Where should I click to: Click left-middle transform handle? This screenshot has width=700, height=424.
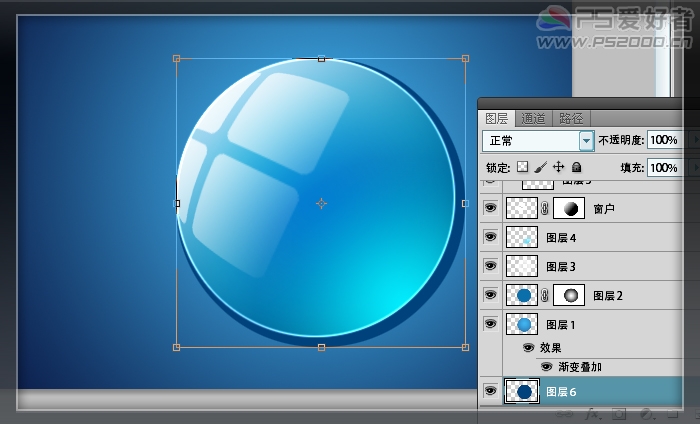tap(177, 204)
